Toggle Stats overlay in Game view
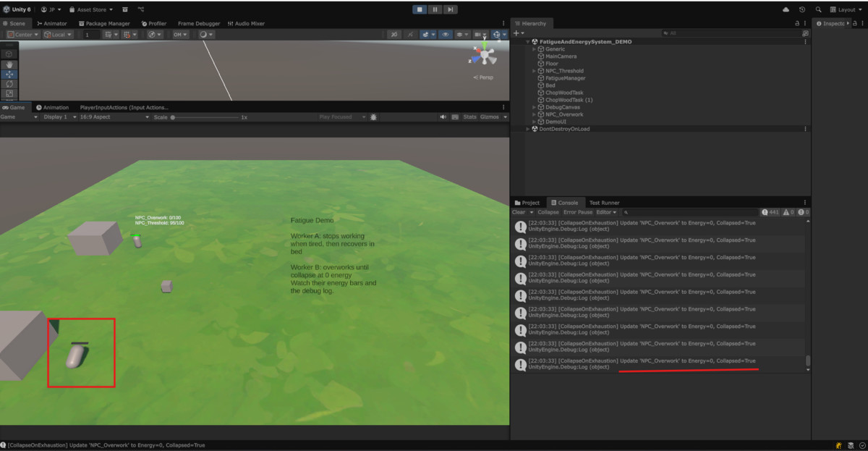The height and width of the screenshot is (451, 868). coord(469,117)
